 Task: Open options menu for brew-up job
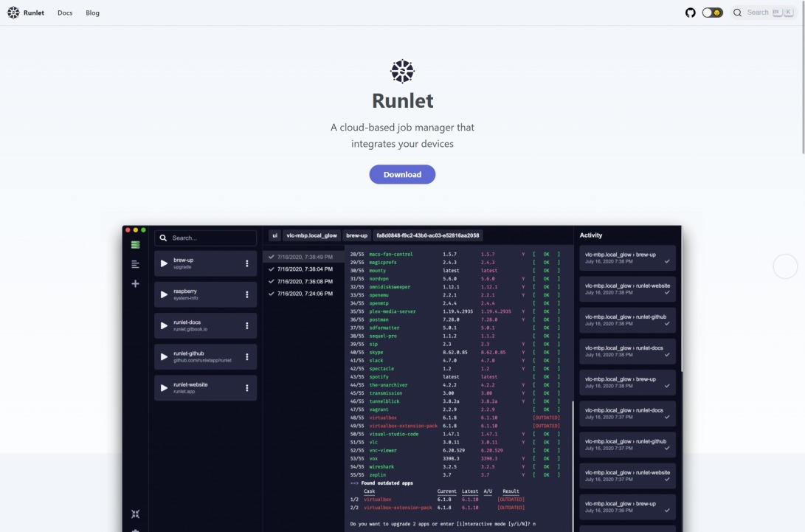tap(247, 263)
